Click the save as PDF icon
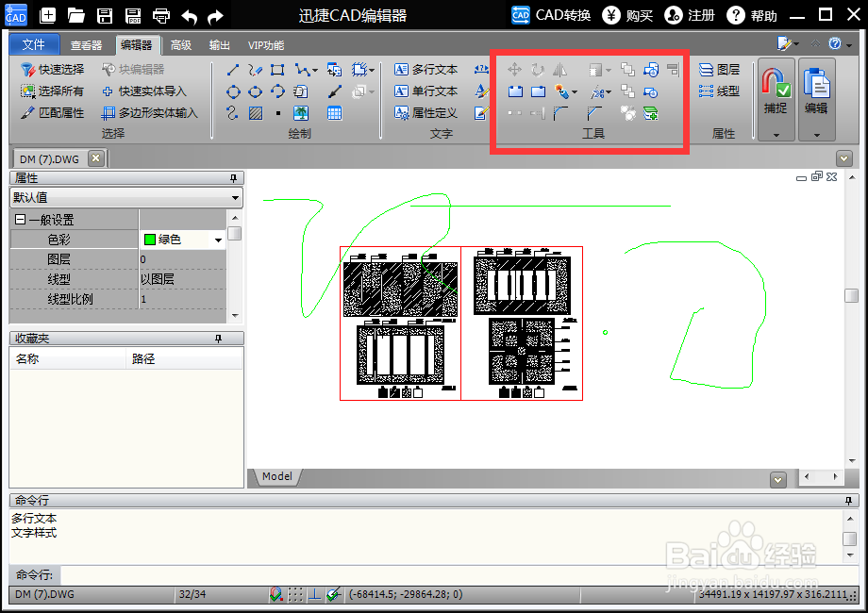Image resolution: width=868 pixels, height=613 pixels. (x=133, y=16)
